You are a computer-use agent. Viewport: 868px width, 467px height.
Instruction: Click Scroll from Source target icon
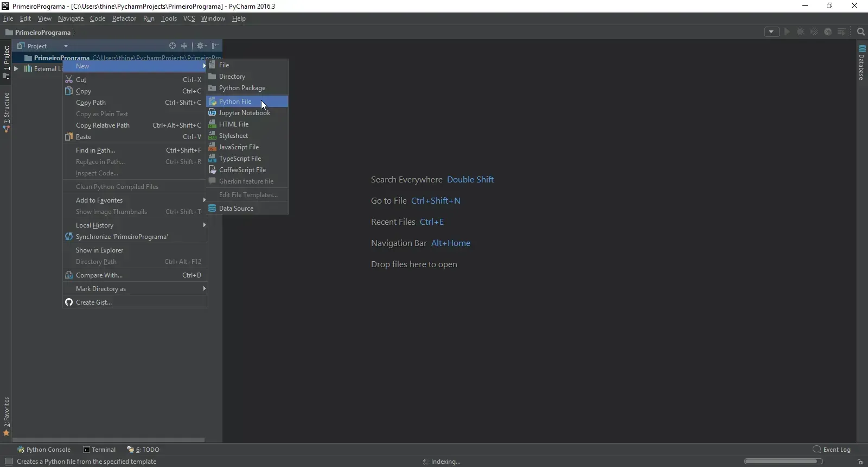173,46
